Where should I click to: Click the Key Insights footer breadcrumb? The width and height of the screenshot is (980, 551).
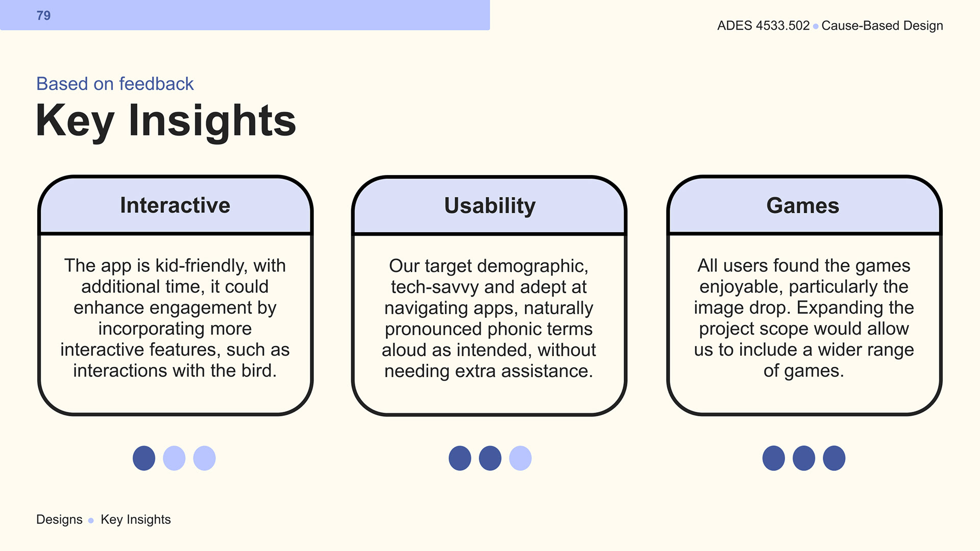(x=136, y=519)
